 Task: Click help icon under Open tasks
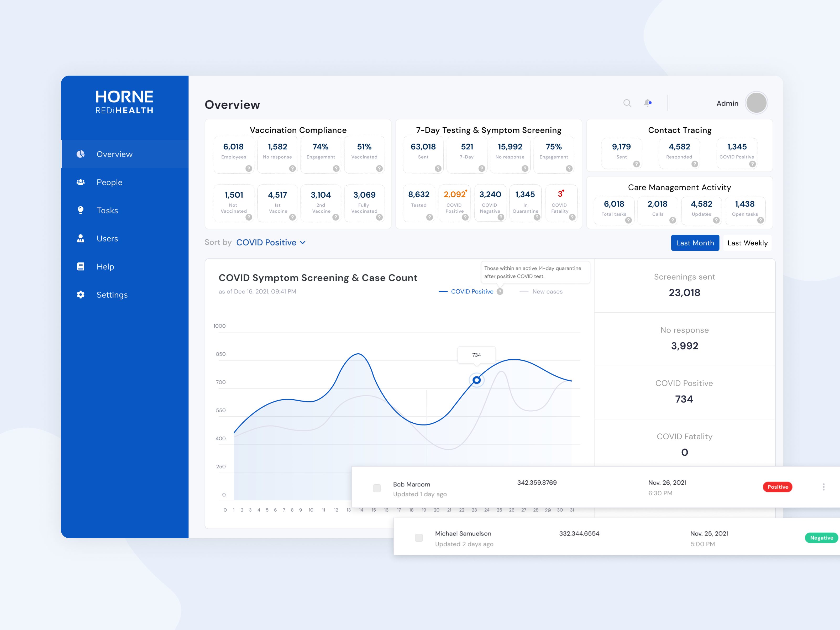[760, 220]
